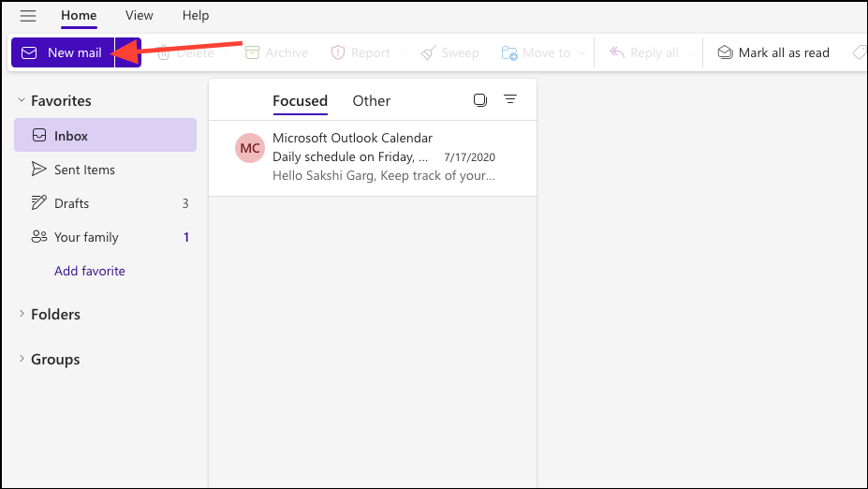The height and width of the screenshot is (489, 868).
Task: Click the Archive toolbar button
Action: (276, 52)
